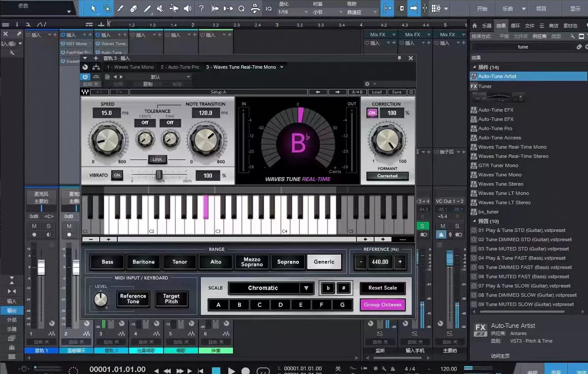The height and width of the screenshot is (374, 588).
Task: Switch to the 2 - Auto-Tune Pro tab
Action: click(180, 67)
